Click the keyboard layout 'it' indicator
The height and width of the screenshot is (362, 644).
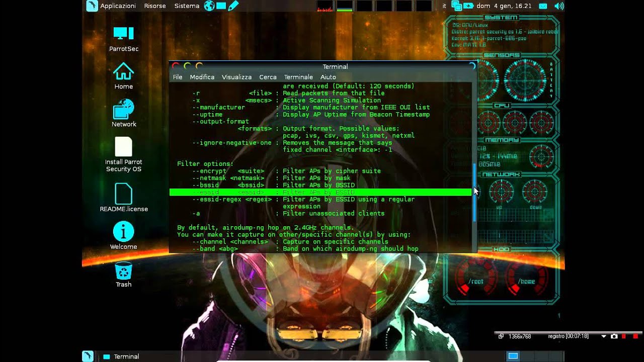point(444,6)
